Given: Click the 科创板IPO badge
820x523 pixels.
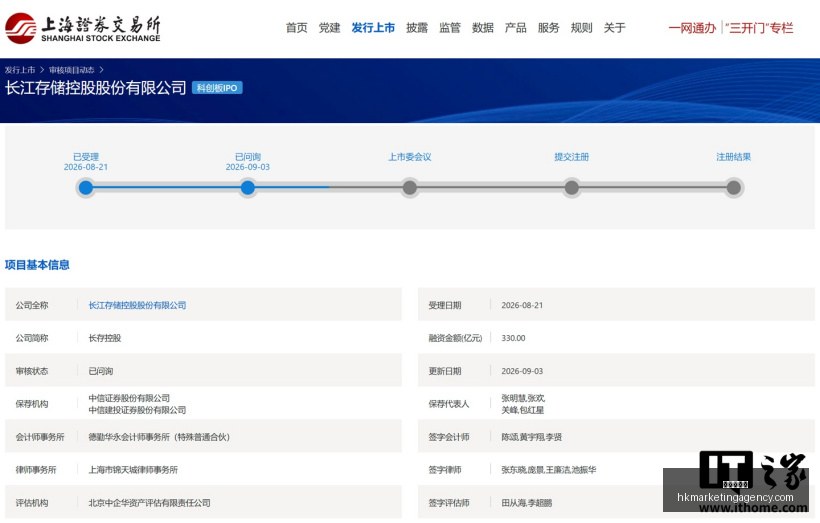Looking at the screenshot, I should [217, 88].
